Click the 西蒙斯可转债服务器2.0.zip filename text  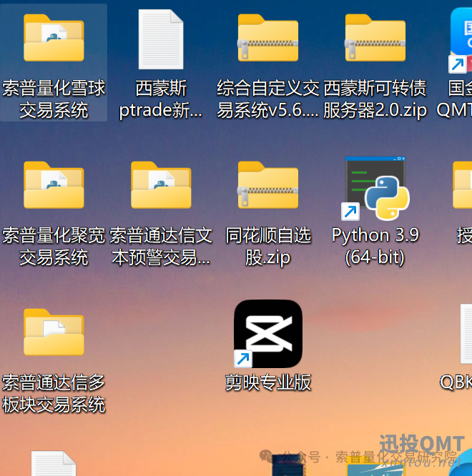pyautogui.click(x=375, y=99)
